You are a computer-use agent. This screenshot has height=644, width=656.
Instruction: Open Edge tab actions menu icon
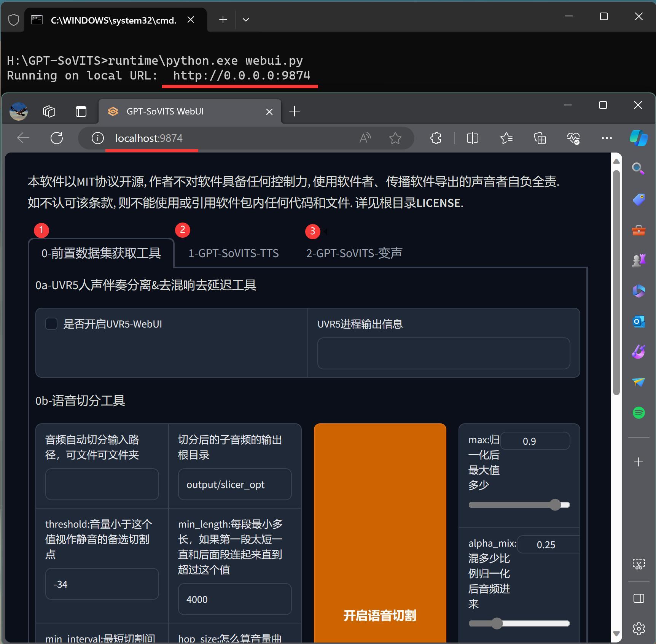click(x=81, y=111)
